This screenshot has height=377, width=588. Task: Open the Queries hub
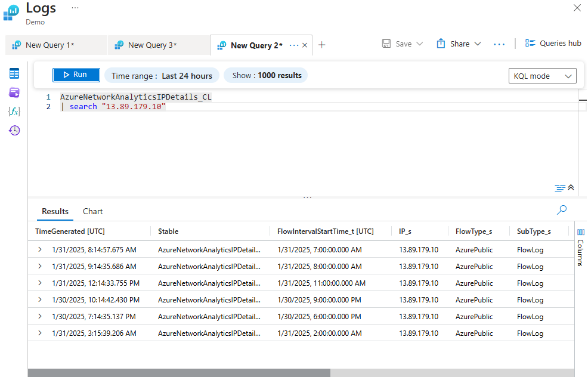553,43
